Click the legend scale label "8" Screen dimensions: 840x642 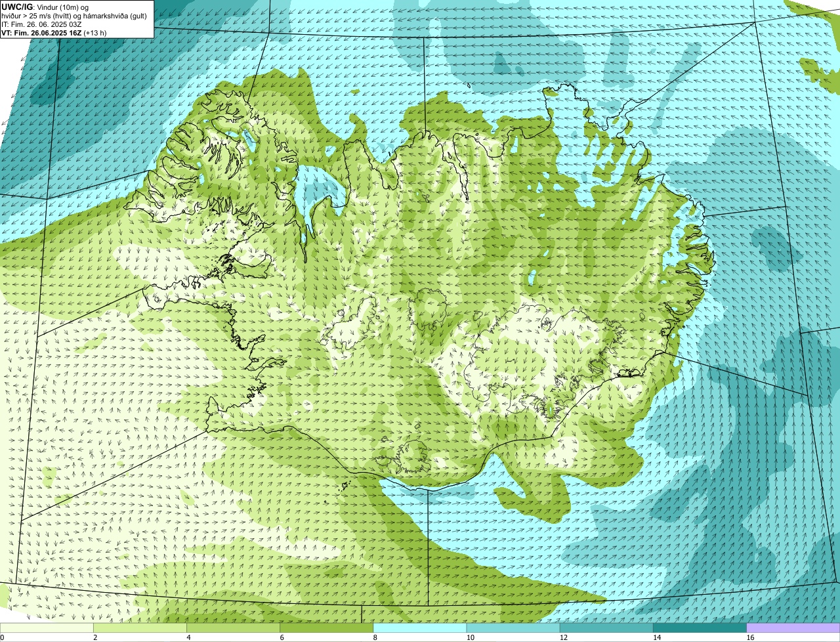pos(375,637)
